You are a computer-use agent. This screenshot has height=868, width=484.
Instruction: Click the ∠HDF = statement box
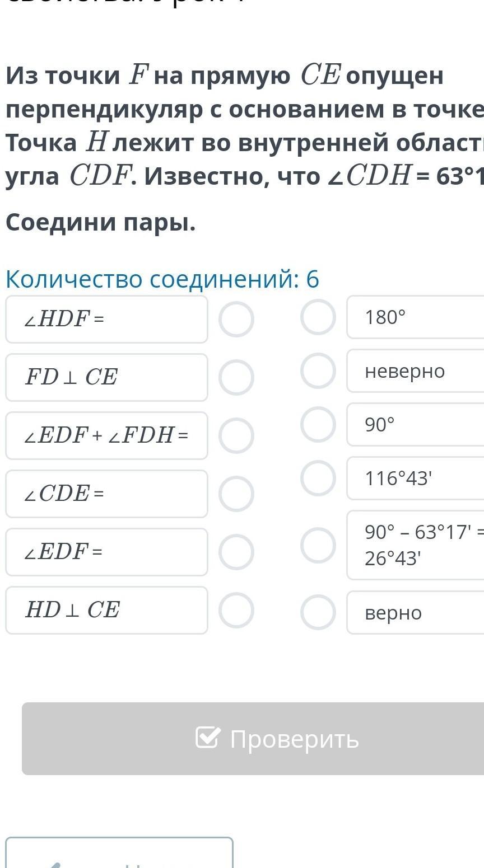106,320
